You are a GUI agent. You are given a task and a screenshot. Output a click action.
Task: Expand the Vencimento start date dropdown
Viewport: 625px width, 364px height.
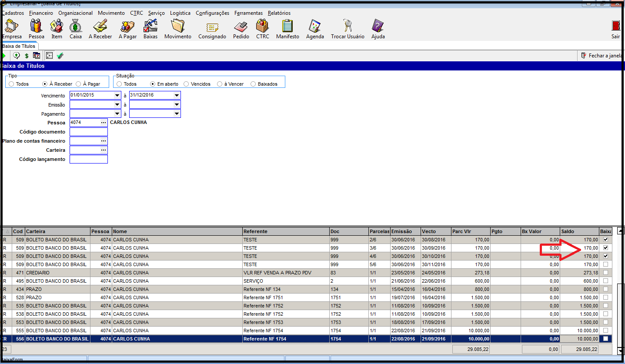(x=117, y=95)
